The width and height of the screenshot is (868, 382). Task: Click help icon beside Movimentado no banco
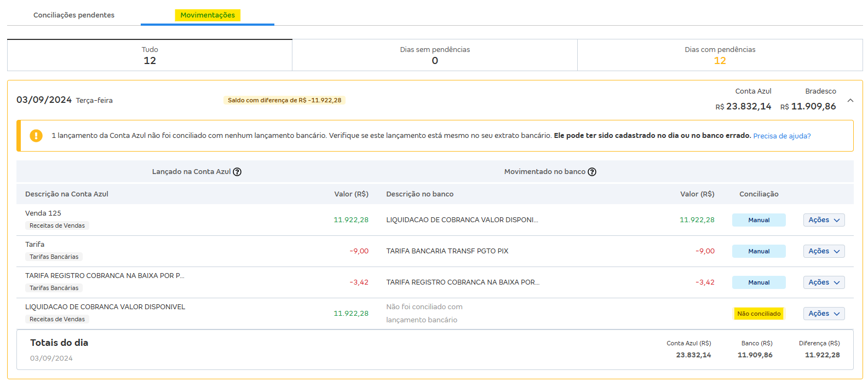pos(592,172)
